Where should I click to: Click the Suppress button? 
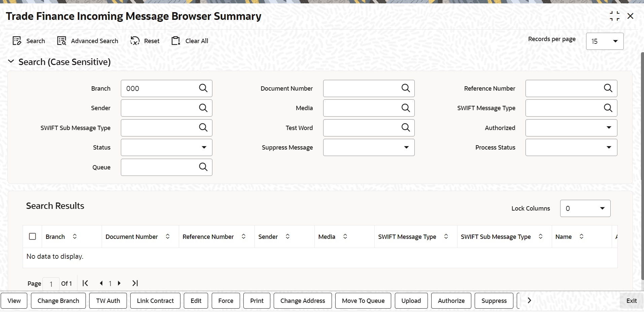click(x=494, y=301)
